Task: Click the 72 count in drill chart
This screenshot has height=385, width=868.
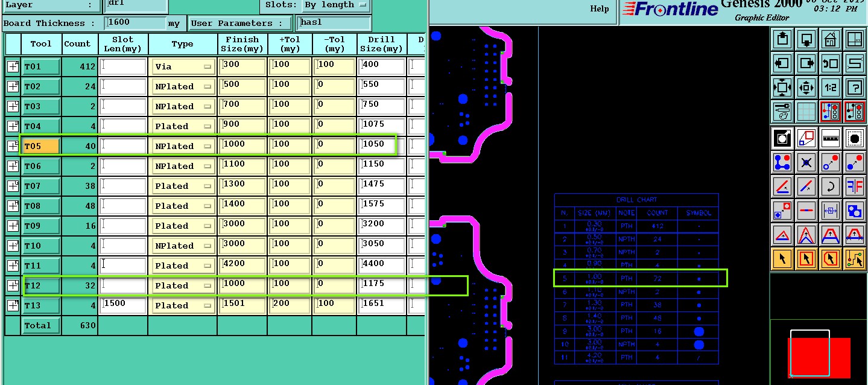Action: click(x=657, y=278)
